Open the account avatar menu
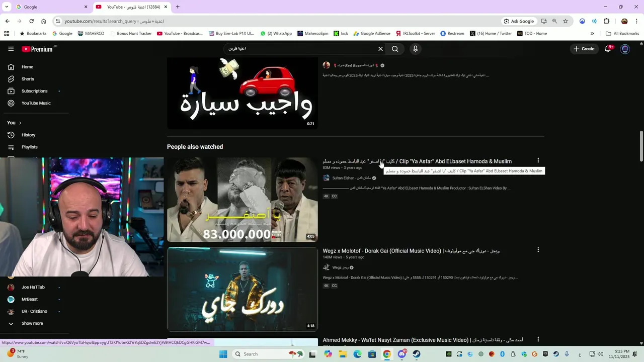644x362 pixels. tap(625, 49)
